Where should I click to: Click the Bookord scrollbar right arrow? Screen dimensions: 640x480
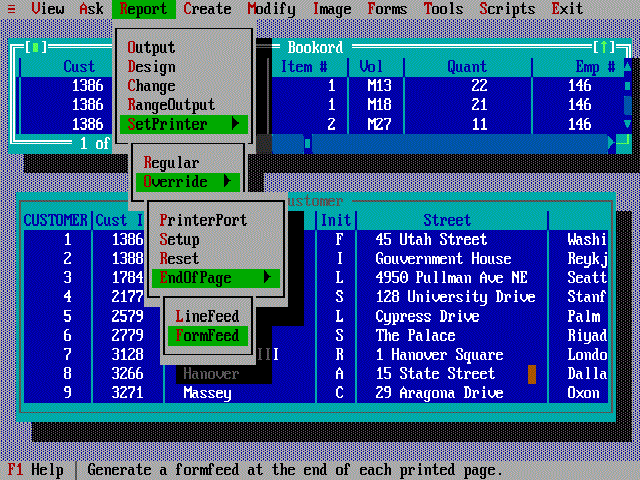(611, 144)
